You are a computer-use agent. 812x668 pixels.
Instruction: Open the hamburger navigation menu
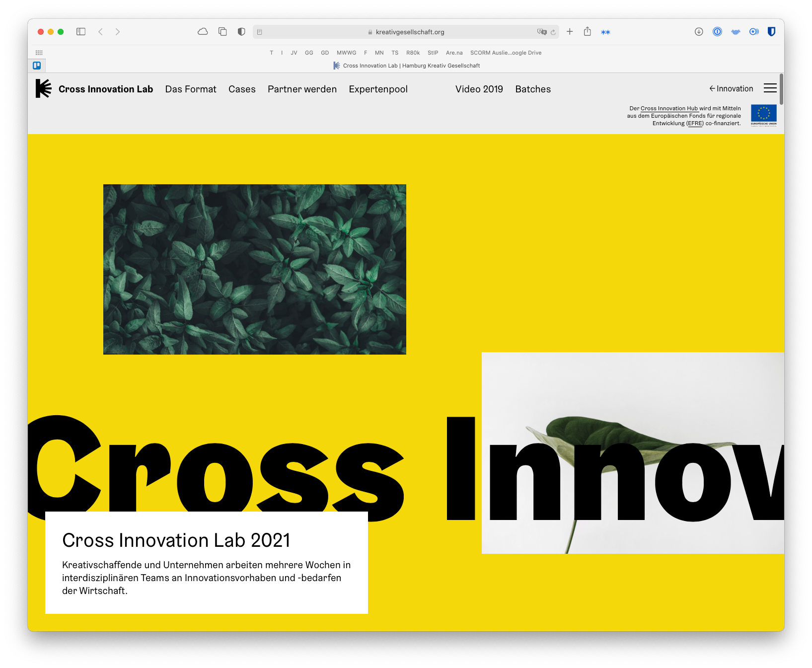point(770,88)
